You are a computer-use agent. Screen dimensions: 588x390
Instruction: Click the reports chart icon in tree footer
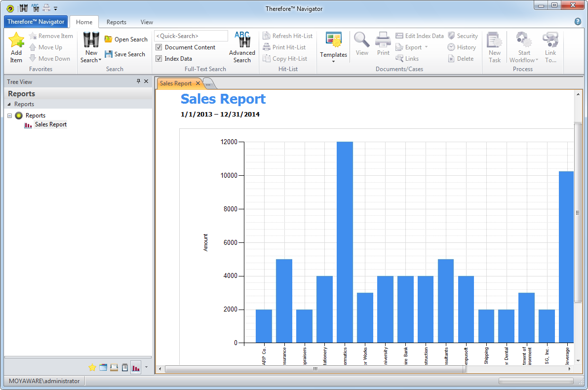tap(135, 367)
